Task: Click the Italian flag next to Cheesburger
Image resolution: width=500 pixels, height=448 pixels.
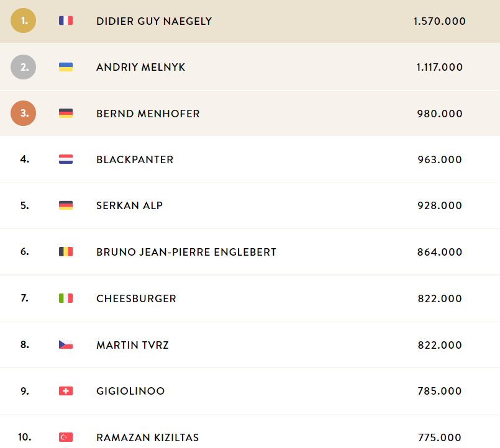Action: pos(66,298)
